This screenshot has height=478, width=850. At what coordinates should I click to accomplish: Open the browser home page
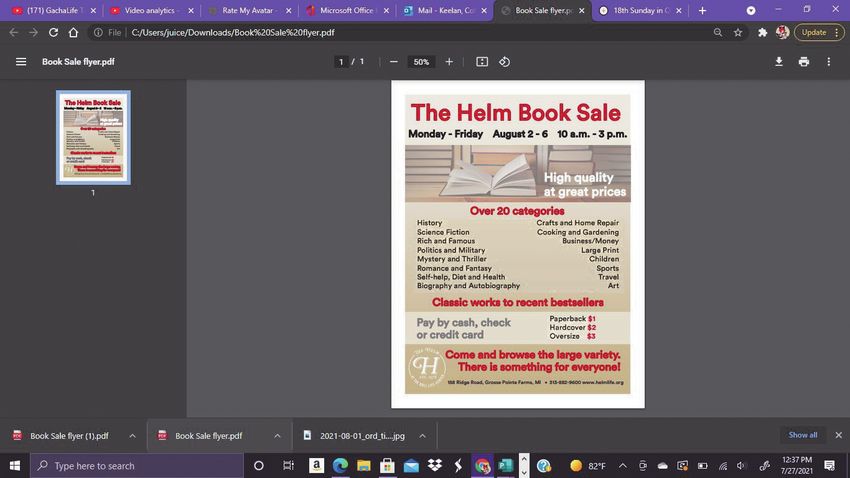(x=73, y=33)
